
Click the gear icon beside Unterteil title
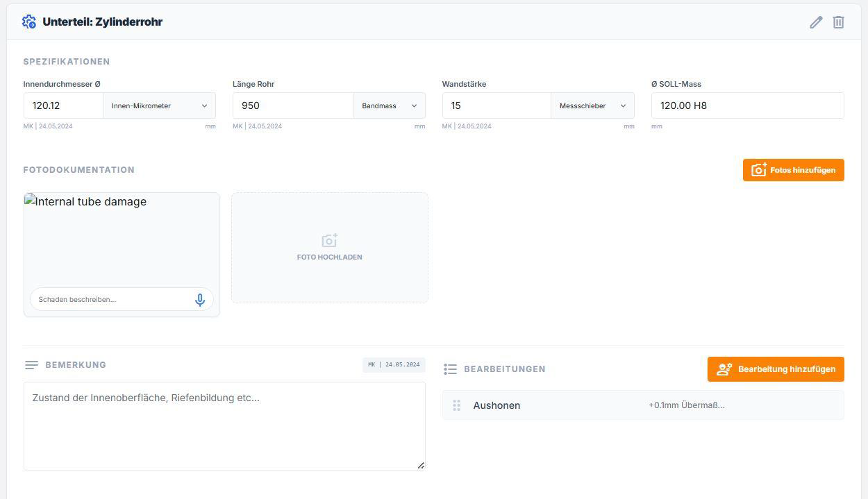click(29, 22)
